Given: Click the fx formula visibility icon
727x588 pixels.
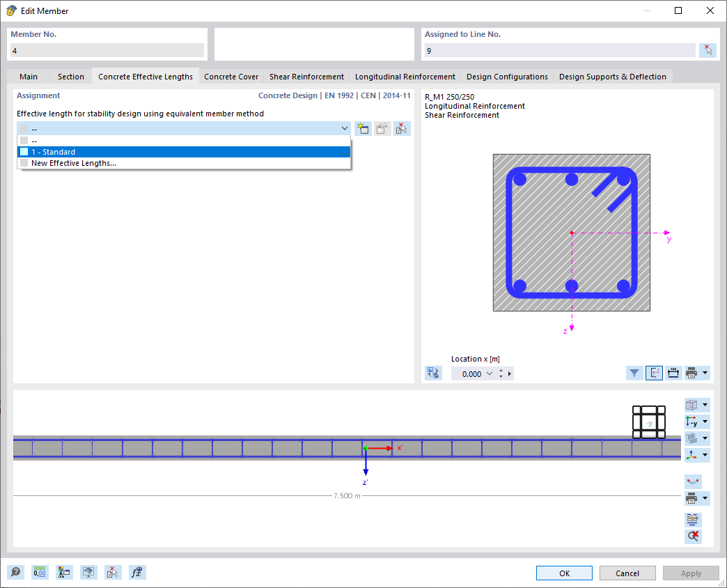Looking at the screenshot, I should pyautogui.click(x=137, y=572).
